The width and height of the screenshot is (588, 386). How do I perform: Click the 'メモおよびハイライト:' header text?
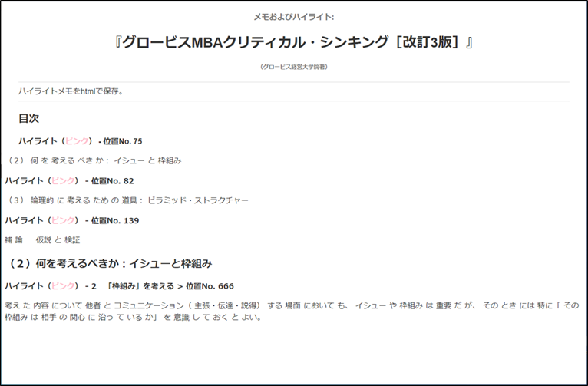click(294, 17)
